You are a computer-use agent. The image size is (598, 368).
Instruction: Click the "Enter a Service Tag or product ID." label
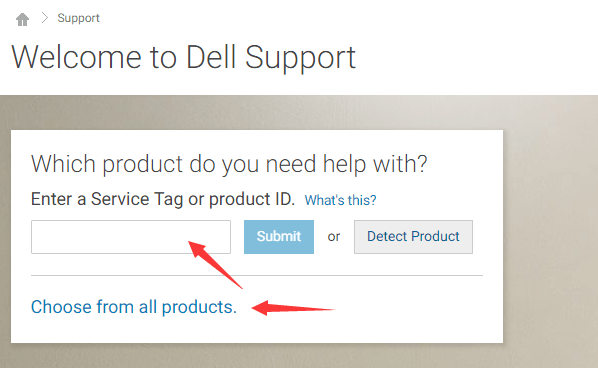pyautogui.click(x=163, y=199)
